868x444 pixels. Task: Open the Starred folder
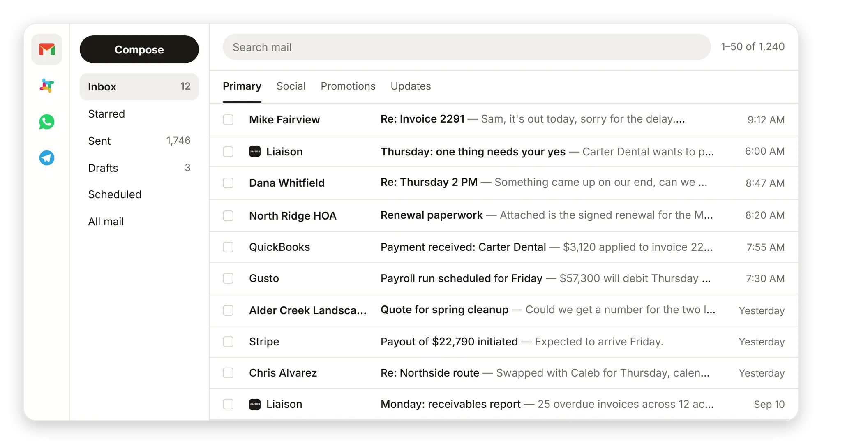point(139,114)
